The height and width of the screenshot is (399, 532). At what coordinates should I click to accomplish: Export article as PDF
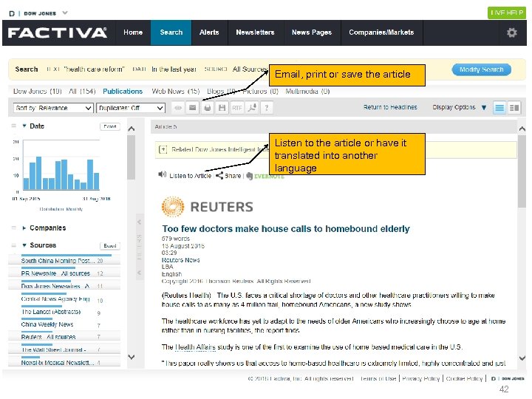pyautogui.click(x=252, y=108)
